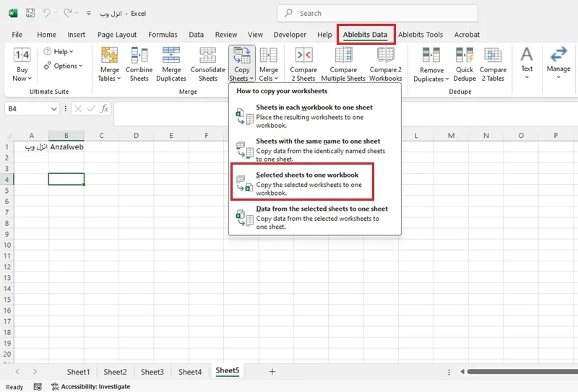This screenshot has height=392, width=578.
Task: Open the Ablebits Options menu
Action: coord(63,66)
